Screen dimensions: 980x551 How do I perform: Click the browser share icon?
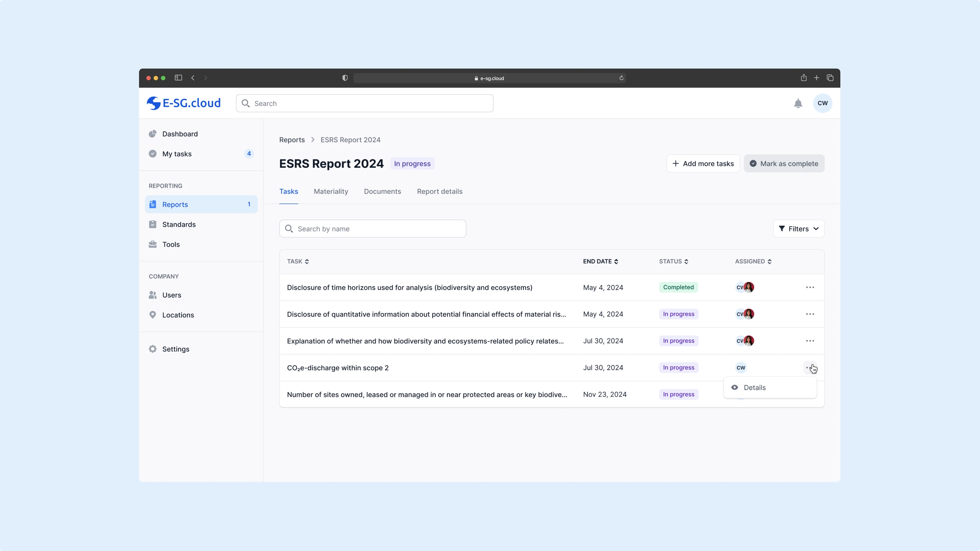pyautogui.click(x=804, y=78)
